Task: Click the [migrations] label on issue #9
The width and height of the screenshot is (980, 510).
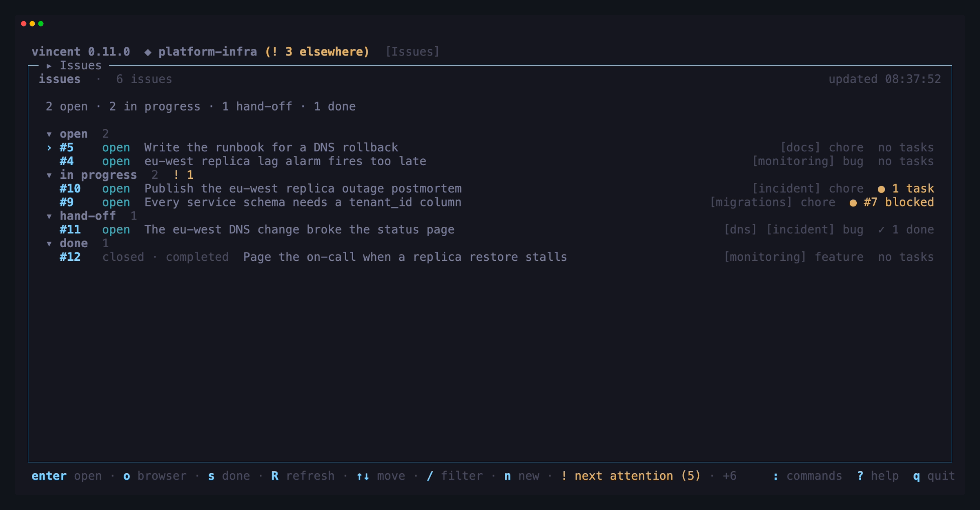Action: click(751, 203)
